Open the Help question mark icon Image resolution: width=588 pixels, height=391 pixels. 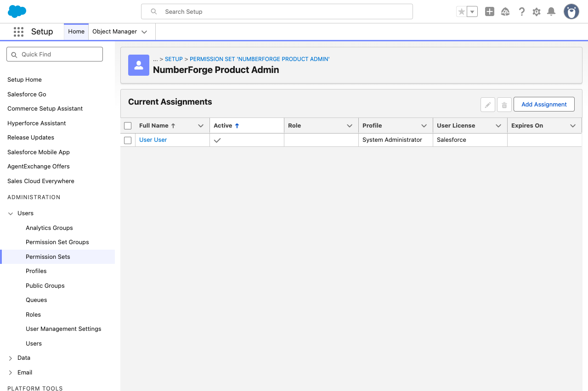[x=521, y=11]
